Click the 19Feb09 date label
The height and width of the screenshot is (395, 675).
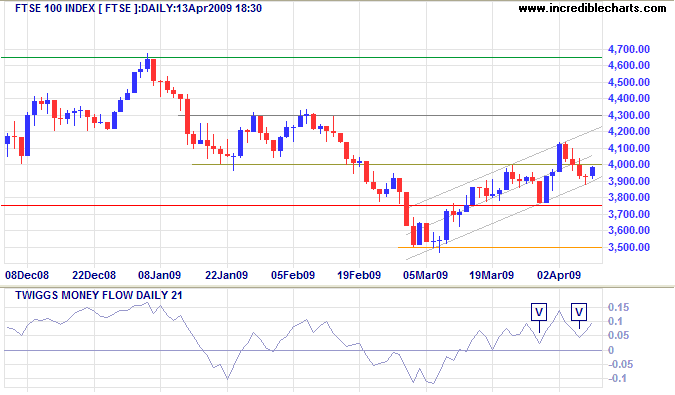[x=359, y=275]
